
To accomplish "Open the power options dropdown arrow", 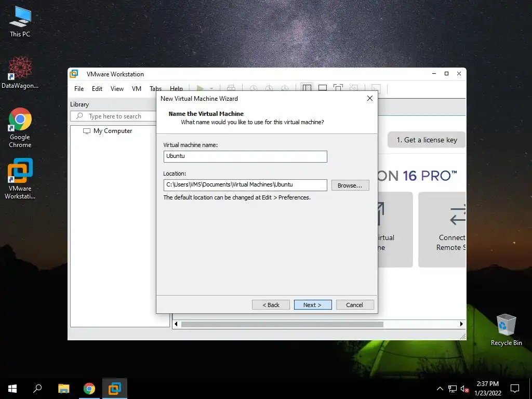I will (211, 88).
